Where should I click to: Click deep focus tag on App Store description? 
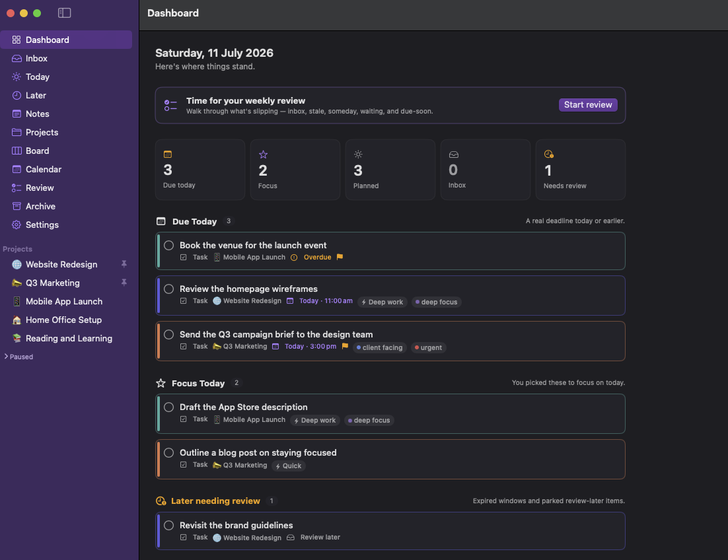coord(369,421)
